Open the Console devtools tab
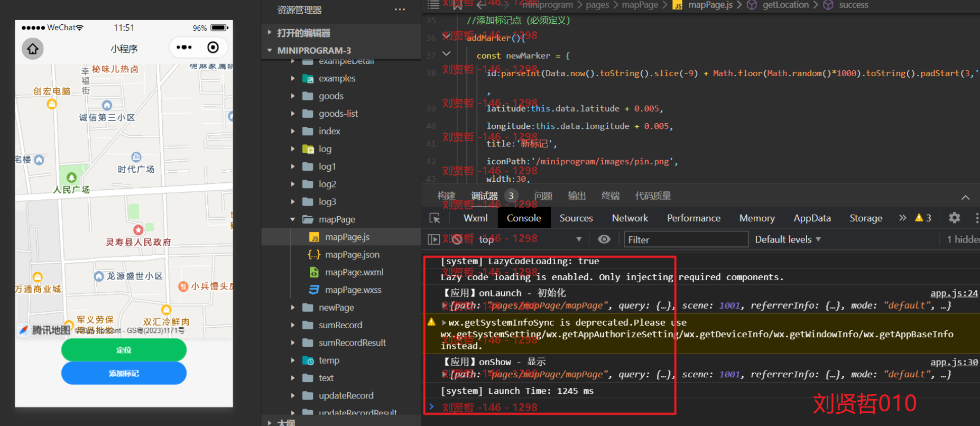 pyautogui.click(x=524, y=218)
